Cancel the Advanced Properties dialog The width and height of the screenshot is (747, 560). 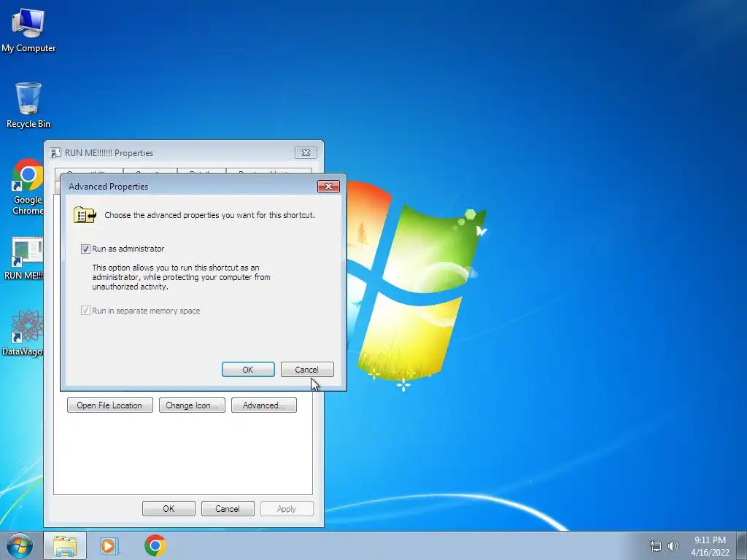[307, 370]
